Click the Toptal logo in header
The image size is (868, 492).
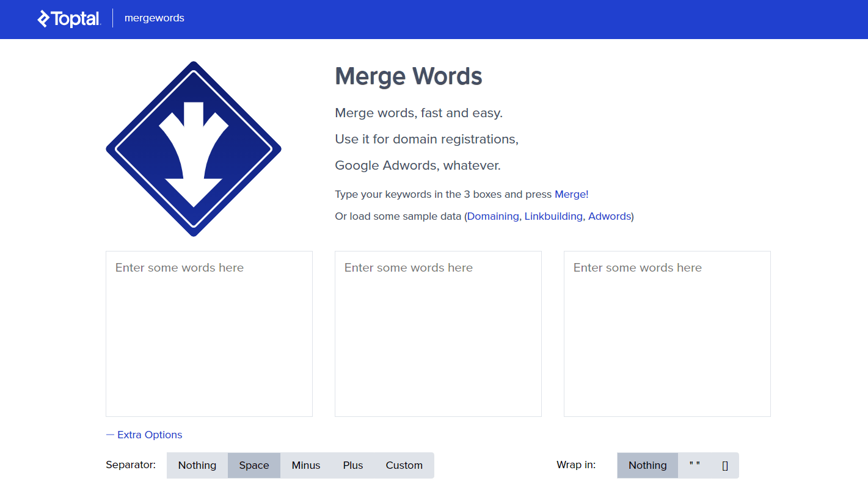point(69,19)
